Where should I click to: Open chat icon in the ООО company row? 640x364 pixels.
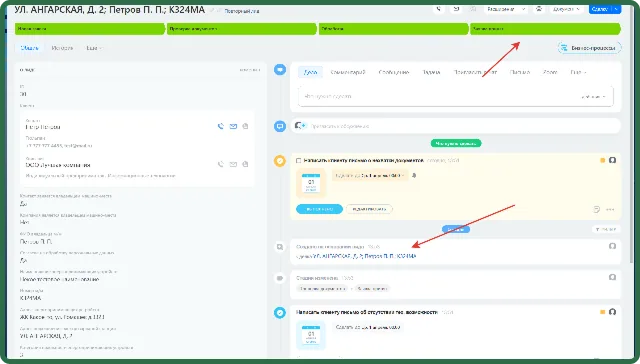[x=245, y=164]
